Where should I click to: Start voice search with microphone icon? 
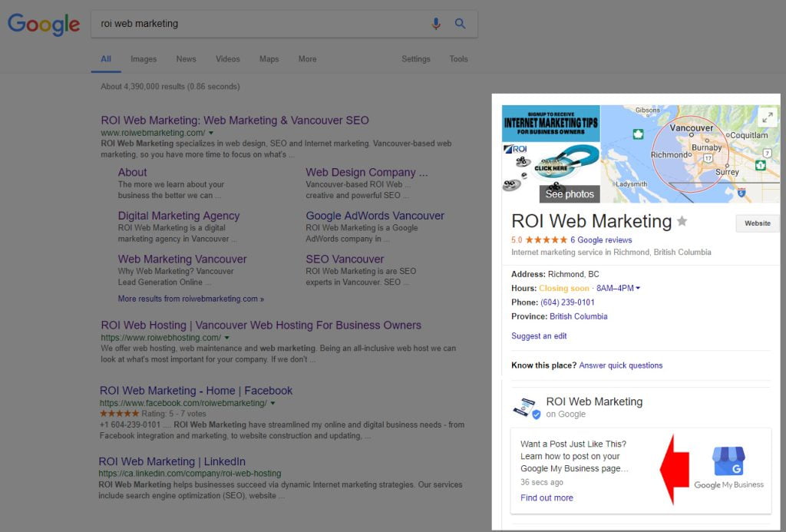[436, 24]
